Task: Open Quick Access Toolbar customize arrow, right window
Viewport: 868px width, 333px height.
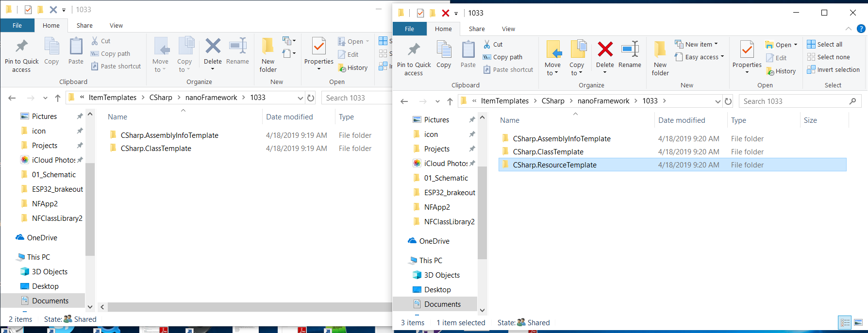Action: pos(456,14)
